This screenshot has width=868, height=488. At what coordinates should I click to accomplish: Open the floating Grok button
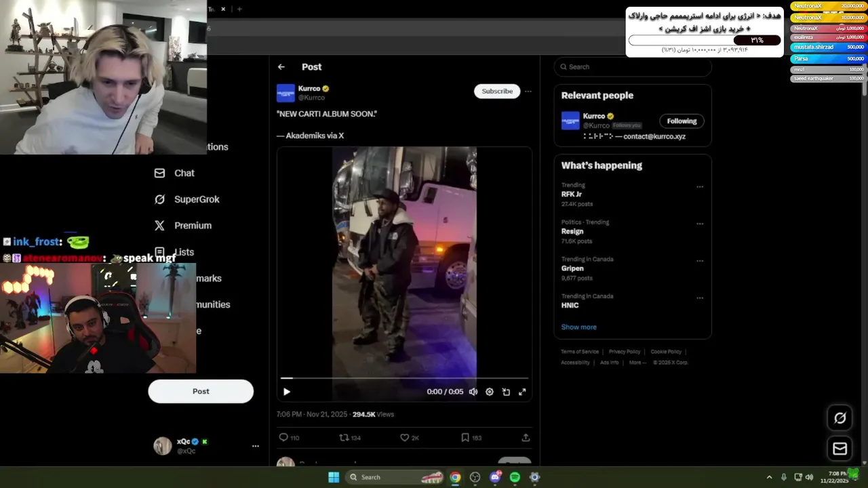point(840,418)
